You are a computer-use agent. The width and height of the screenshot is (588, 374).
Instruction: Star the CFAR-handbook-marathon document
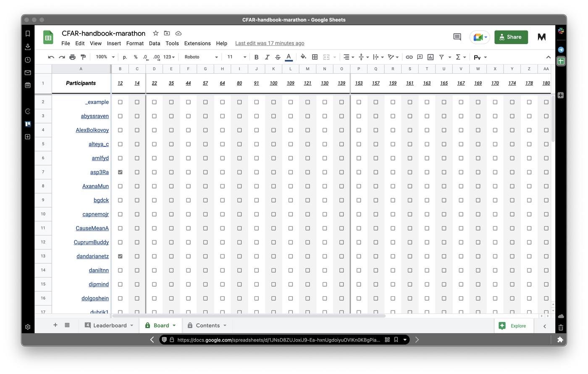(155, 33)
